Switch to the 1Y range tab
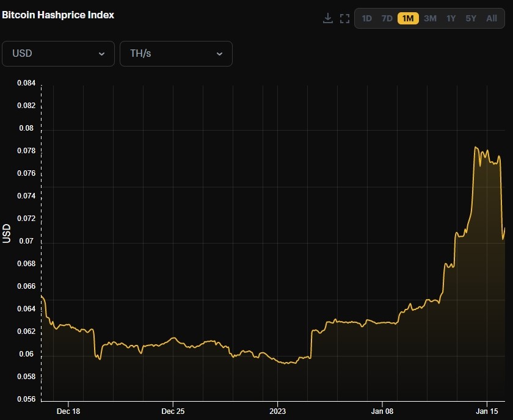This screenshot has width=513, height=420. click(x=451, y=18)
